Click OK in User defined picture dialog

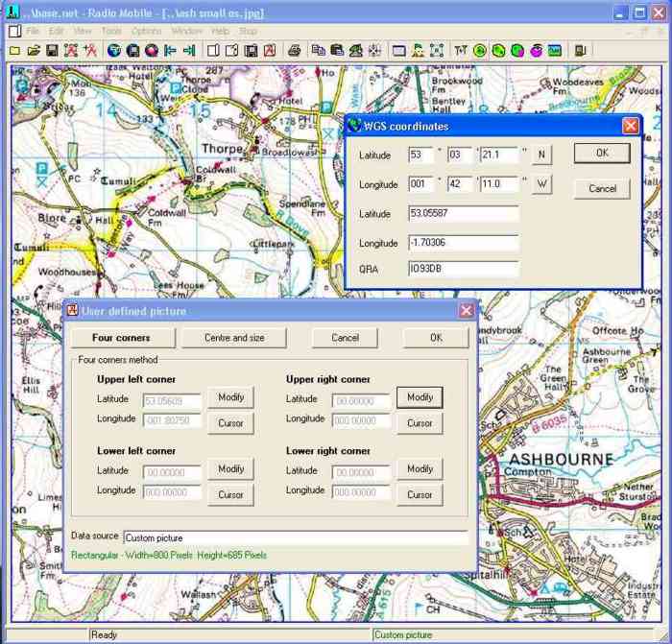(x=436, y=338)
